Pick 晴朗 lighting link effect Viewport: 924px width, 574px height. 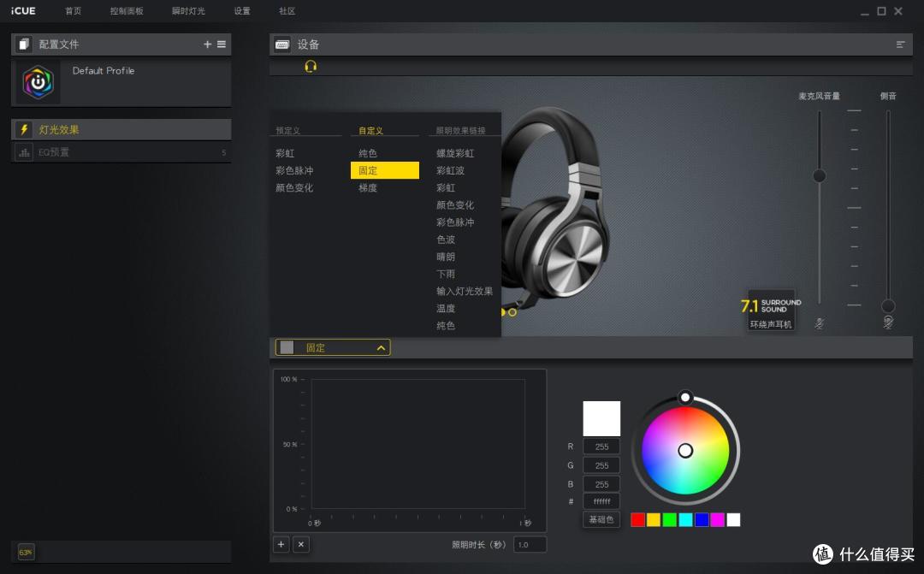click(x=446, y=257)
